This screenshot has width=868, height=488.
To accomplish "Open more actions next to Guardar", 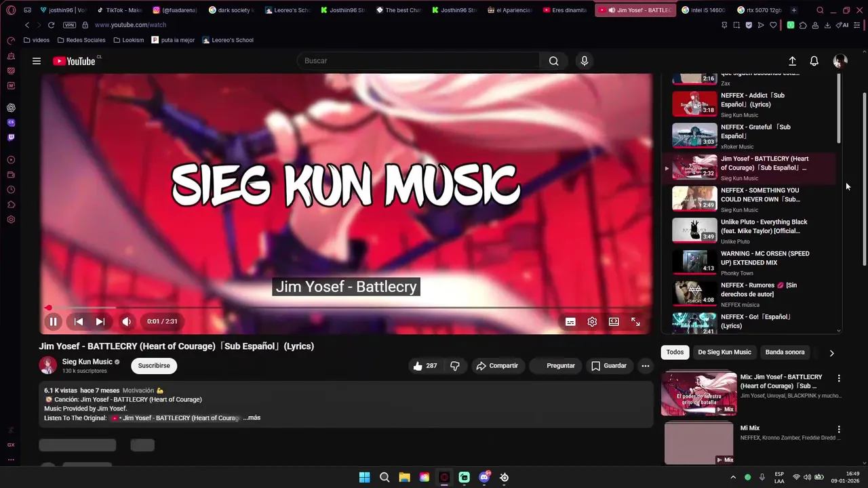I will point(646,366).
